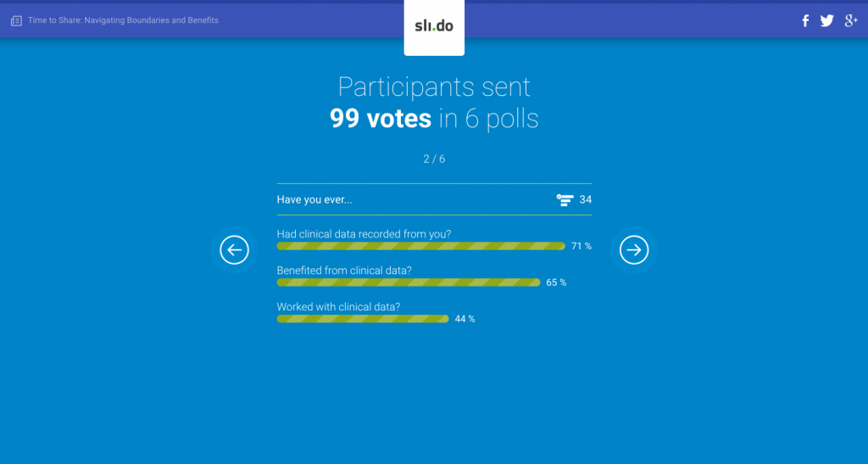Click 'Worked with clinical data?' option
The image size is (868, 464).
coord(338,307)
